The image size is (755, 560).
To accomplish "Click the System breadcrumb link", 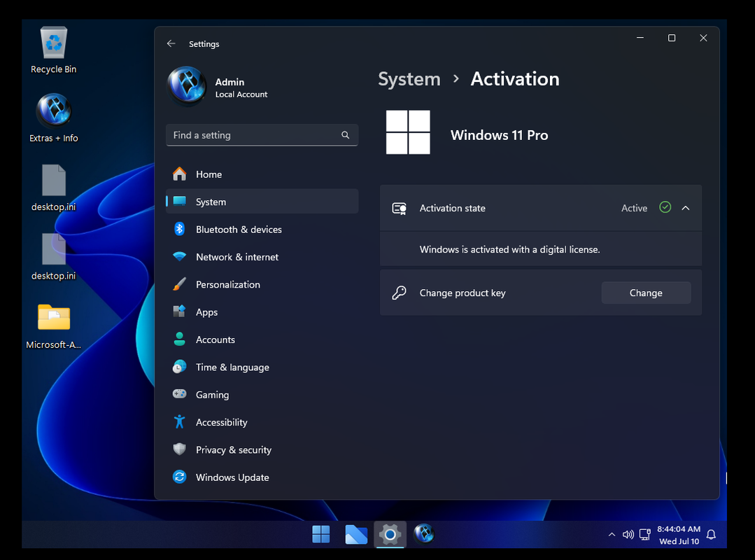I will (409, 79).
